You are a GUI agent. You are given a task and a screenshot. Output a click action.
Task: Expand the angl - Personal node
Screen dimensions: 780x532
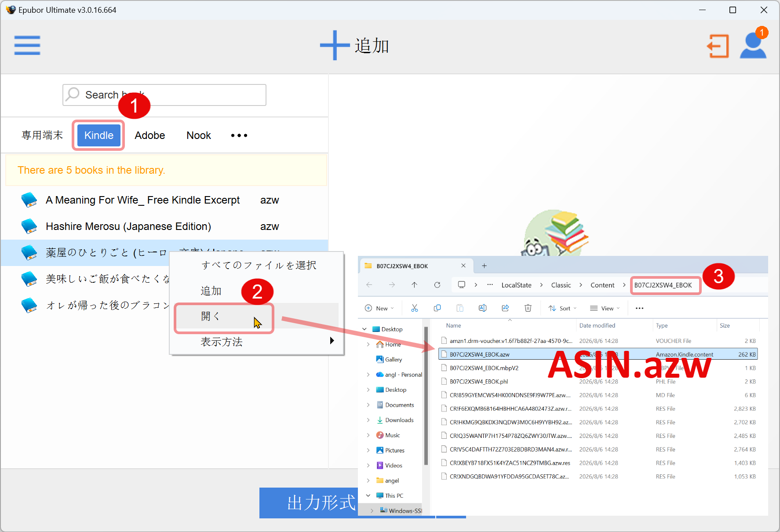click(368, 375)
